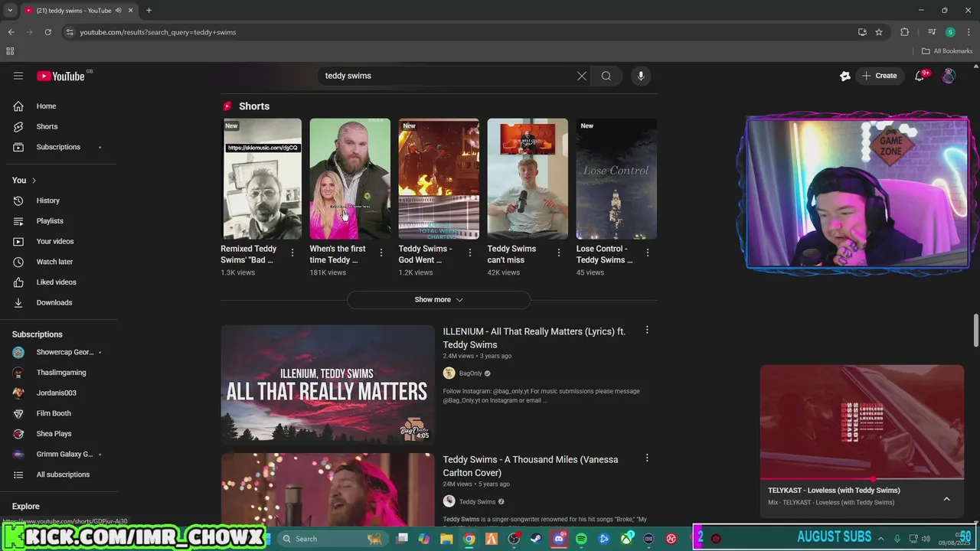Open options for Teddy Swims can't miss short
This screenshot has height=551, width=980.
pyautogui.click(x=559, y=253)
